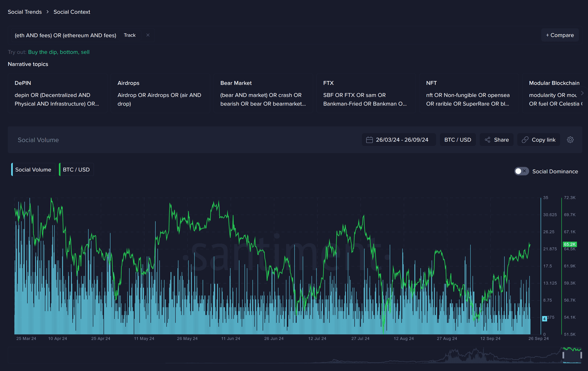Toggle the Social Volume metric chip
The height and width of the screenshot is (371, 588).
pyautogui.click(x=33, y=169)
